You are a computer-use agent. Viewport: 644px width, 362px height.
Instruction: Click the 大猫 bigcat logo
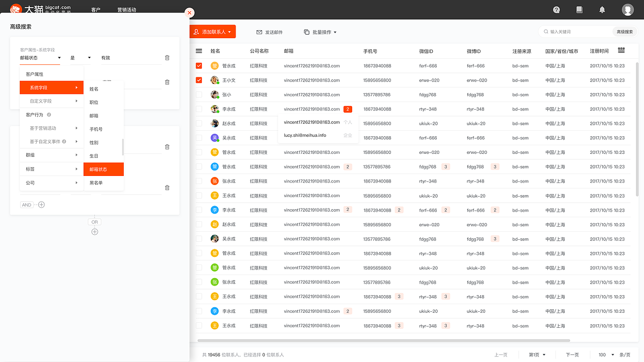[40, 10]
